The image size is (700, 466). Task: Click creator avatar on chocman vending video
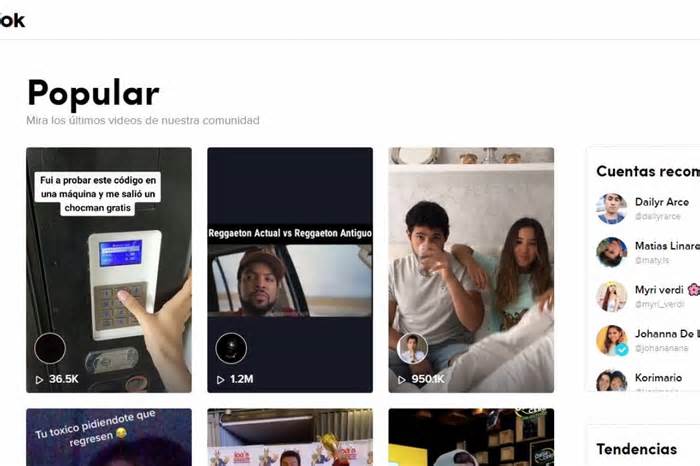pyautogui.click(x=50, y=348)
